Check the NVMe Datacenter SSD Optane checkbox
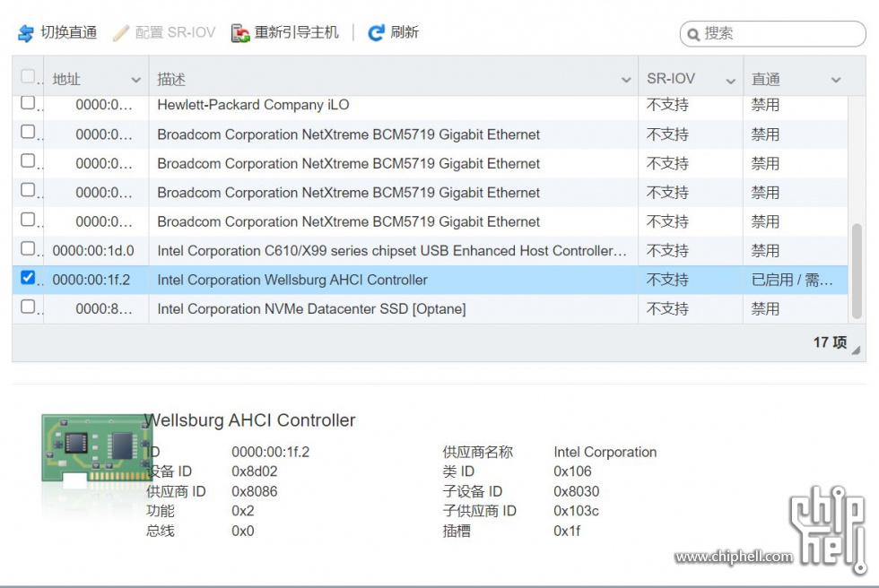 [28, 307]
